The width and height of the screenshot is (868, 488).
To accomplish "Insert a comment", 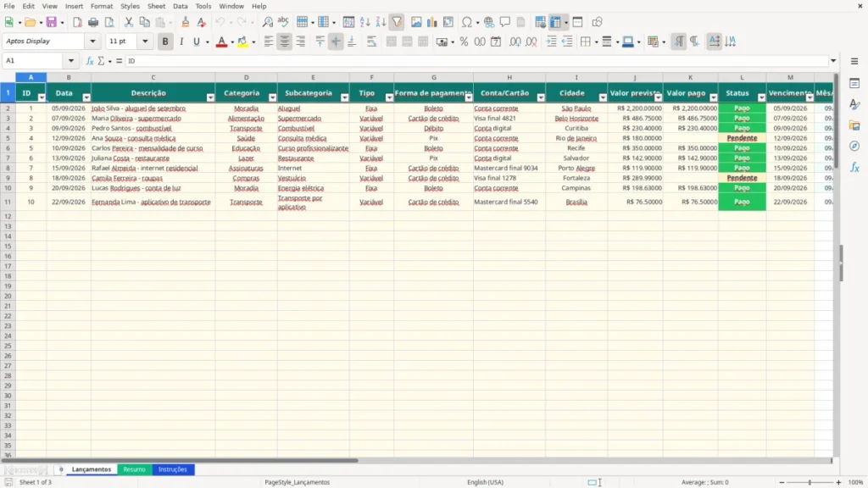I will pyautogui.click(x=505, y=22).
